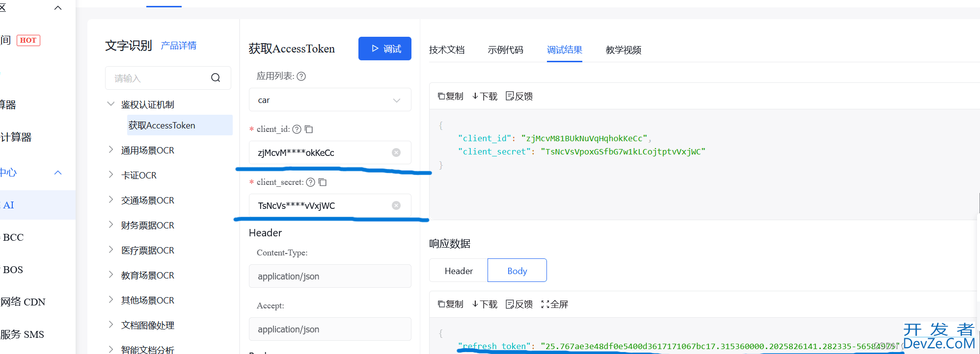Image resolution: width=980 pixels, height=354 pixels.
Task: Expand the 教育场景OCR group
Action: 111,275
